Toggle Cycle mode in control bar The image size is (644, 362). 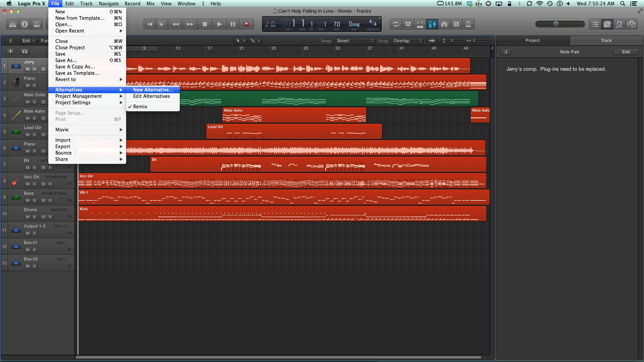tap(396, 24)
